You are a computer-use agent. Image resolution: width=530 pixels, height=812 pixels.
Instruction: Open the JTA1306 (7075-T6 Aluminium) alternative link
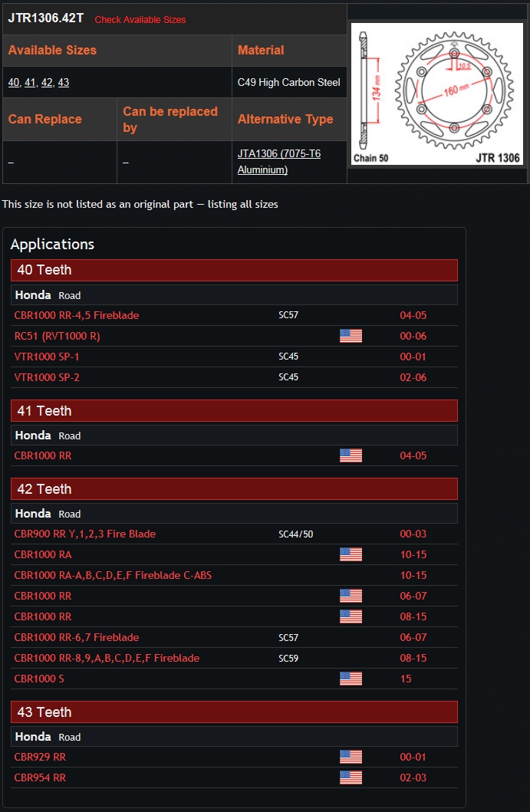(279, 162)
